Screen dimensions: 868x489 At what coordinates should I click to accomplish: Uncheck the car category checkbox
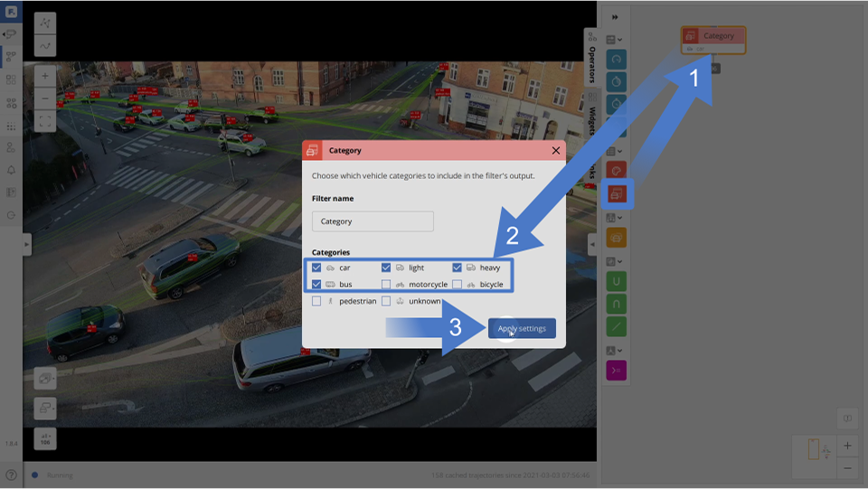click(316, 268)
